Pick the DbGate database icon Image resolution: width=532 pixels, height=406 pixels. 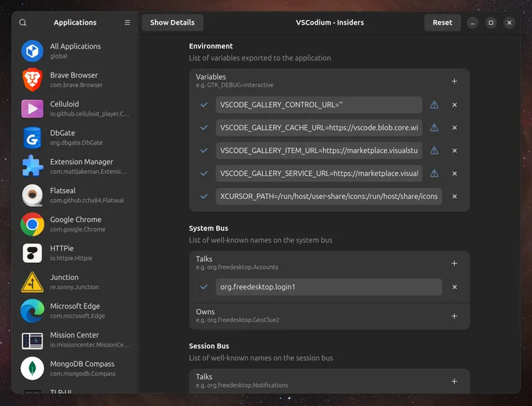32,138
